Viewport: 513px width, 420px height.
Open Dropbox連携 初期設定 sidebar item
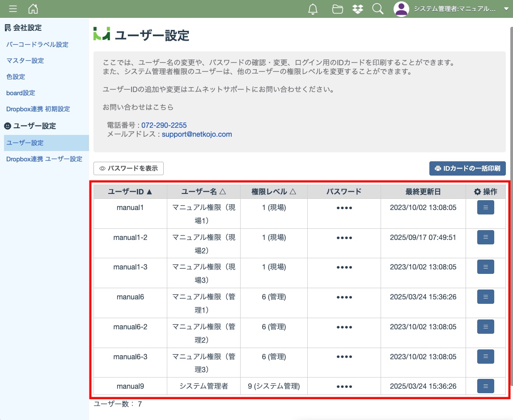pos(38,109)
